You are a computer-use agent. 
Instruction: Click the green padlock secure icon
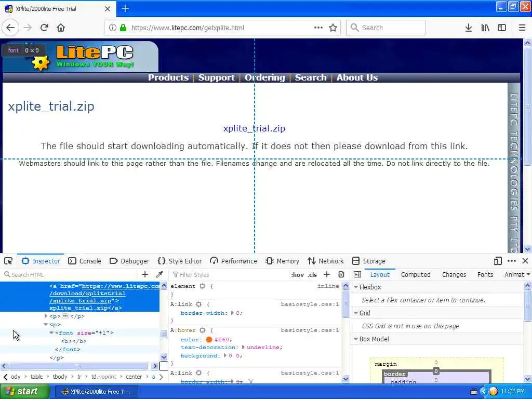[123, 28]
